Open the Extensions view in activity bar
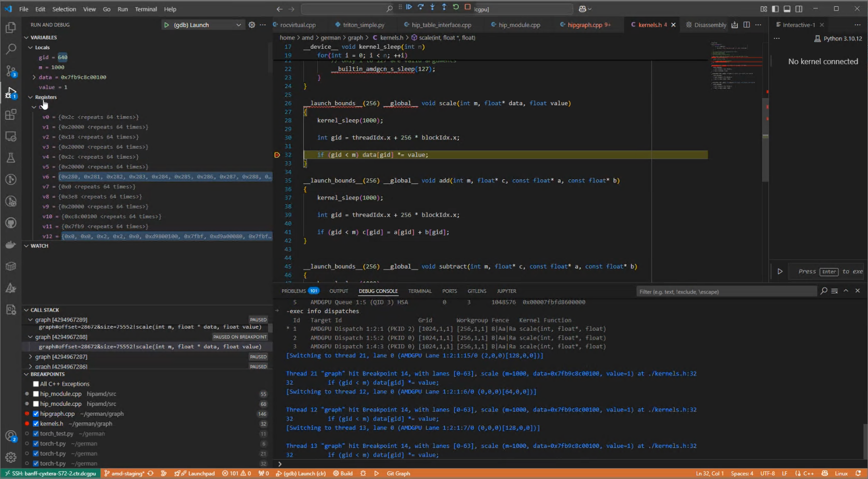 (x=10, y=115)
